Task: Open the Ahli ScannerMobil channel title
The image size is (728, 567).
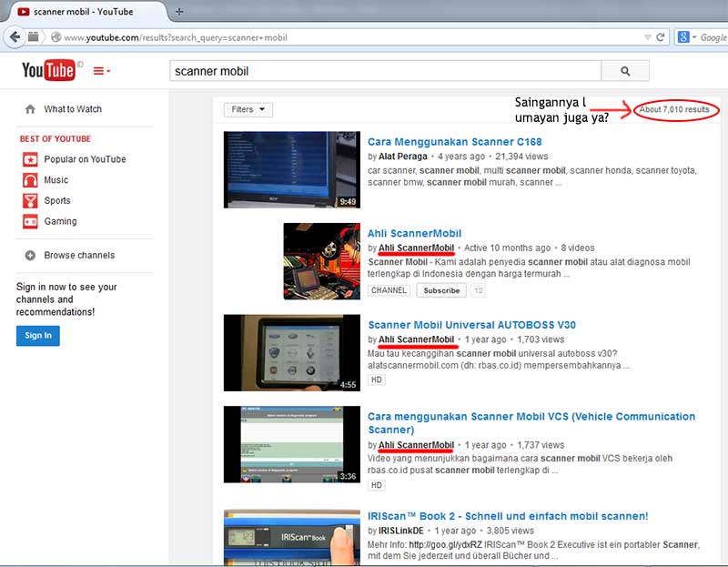Action: 414,233
